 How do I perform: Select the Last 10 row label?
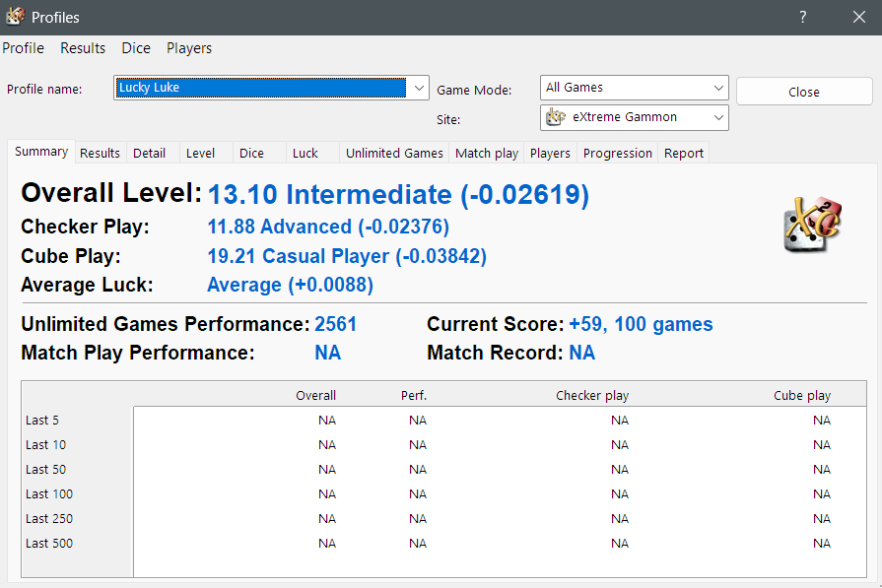(x=45, y=444)
